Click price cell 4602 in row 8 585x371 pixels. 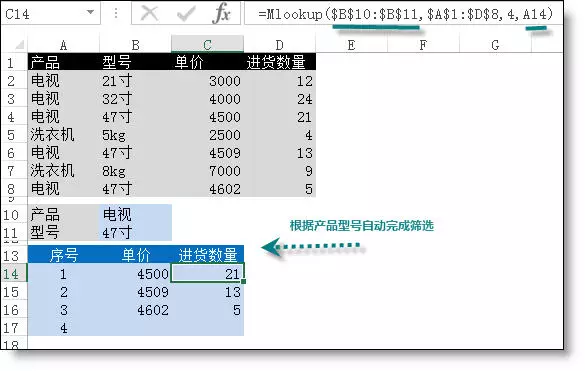click(x=207, y=189)
